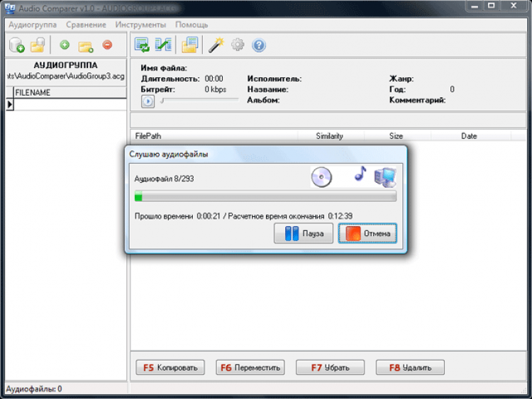532x399 pixels.
Task: Open settings via the gear icon
Action: point(238,45)
